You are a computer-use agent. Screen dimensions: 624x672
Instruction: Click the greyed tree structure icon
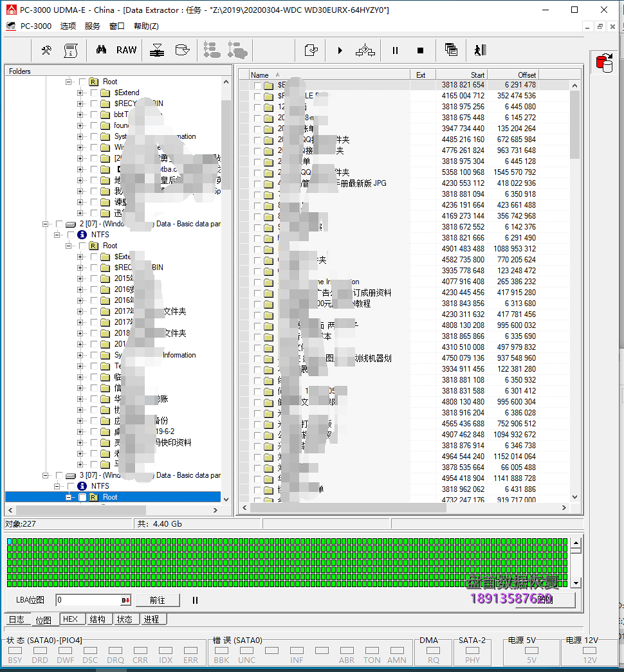[212, 50]
